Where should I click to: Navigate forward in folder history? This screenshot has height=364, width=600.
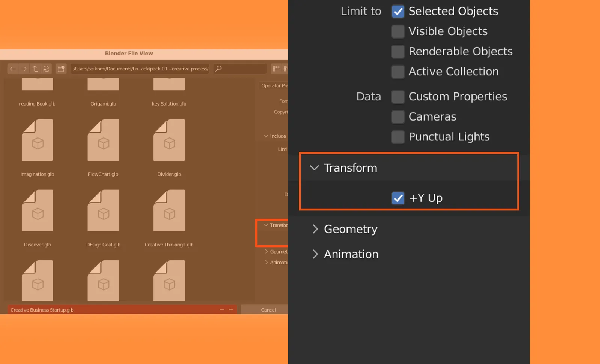click(x=24, y=69)
